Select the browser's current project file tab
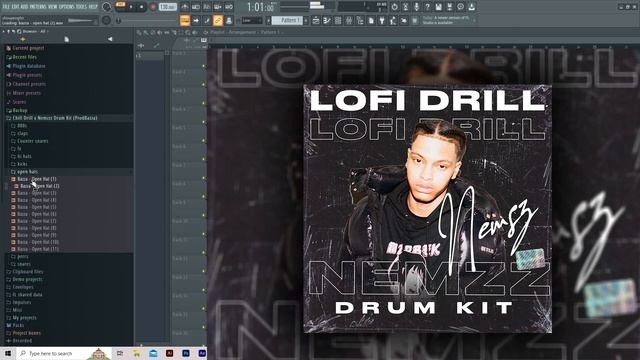 point(66,39)
